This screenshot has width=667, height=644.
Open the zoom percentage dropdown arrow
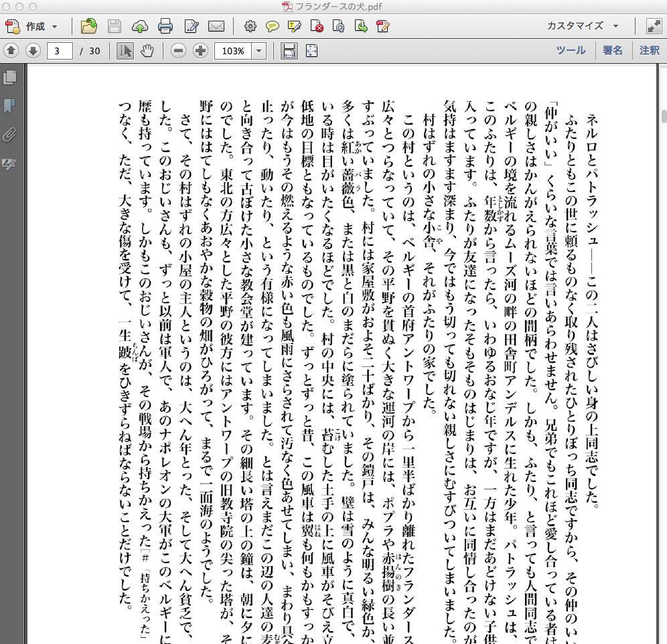(258, 52)
